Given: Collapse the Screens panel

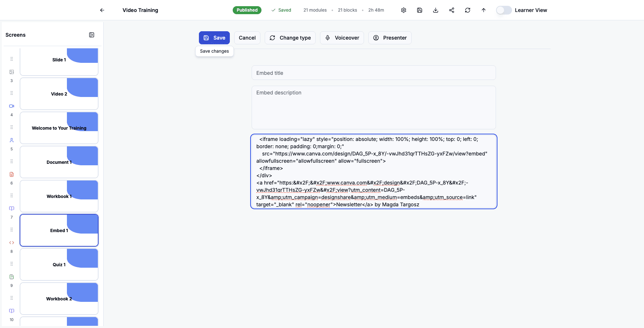Looking at the screenshot, I should (92, 35).
